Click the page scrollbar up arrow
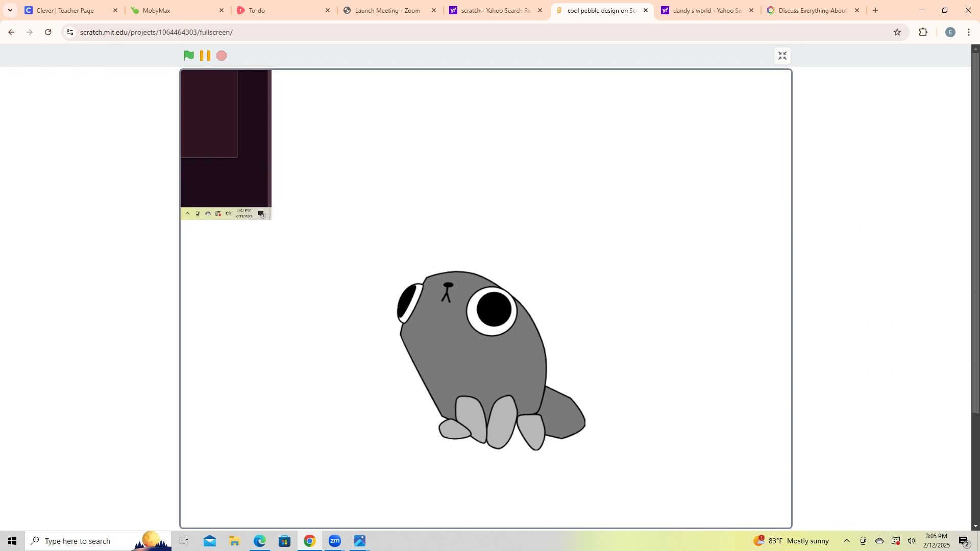This screenshot has width=980, height=551. (x=975, y=48)
